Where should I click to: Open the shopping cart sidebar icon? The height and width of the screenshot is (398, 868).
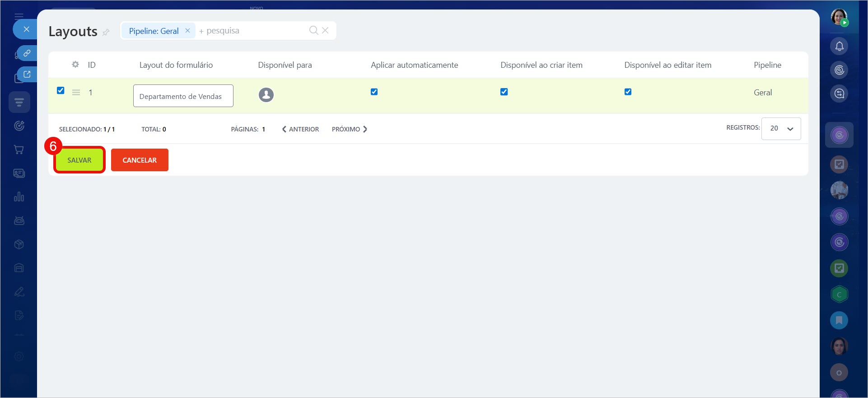(19, 150)
